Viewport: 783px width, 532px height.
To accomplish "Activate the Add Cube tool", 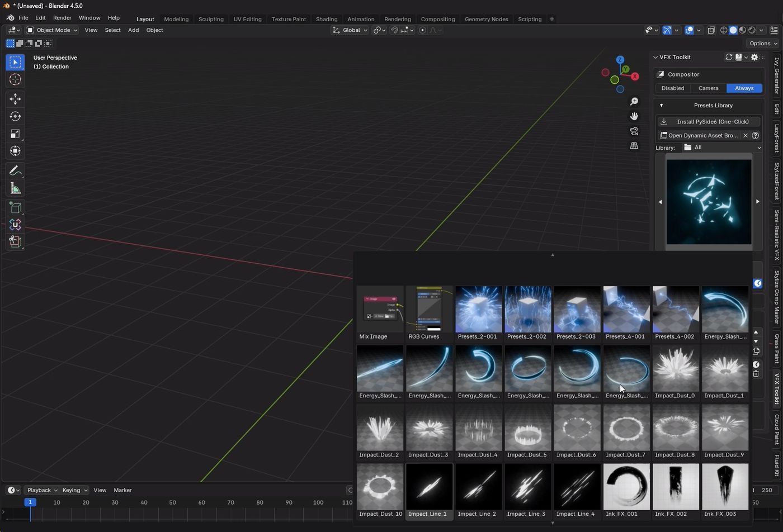I will (15, 208).
